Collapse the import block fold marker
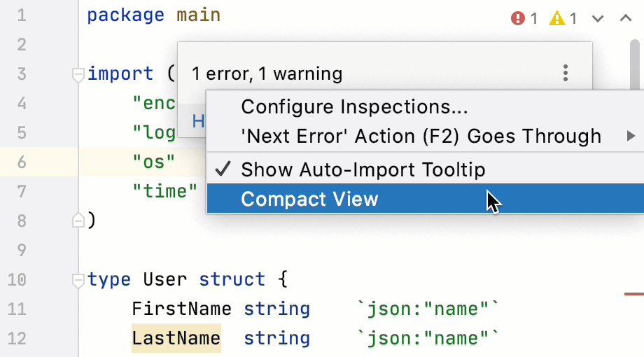The width and height of the screenshot is (644, 357). pos(78,74)
